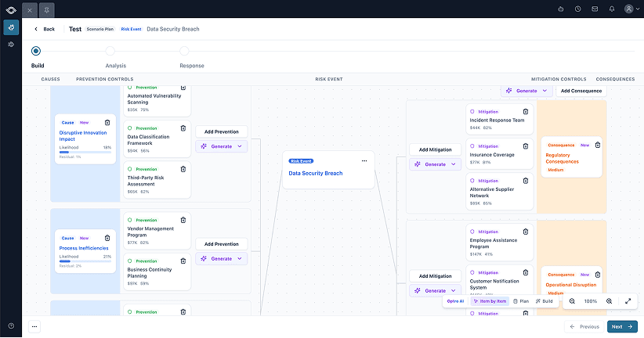Open the bottom-left more options button
Viewport: 644px width, 338px height.
pyautogui.click(x=34, y=326)
